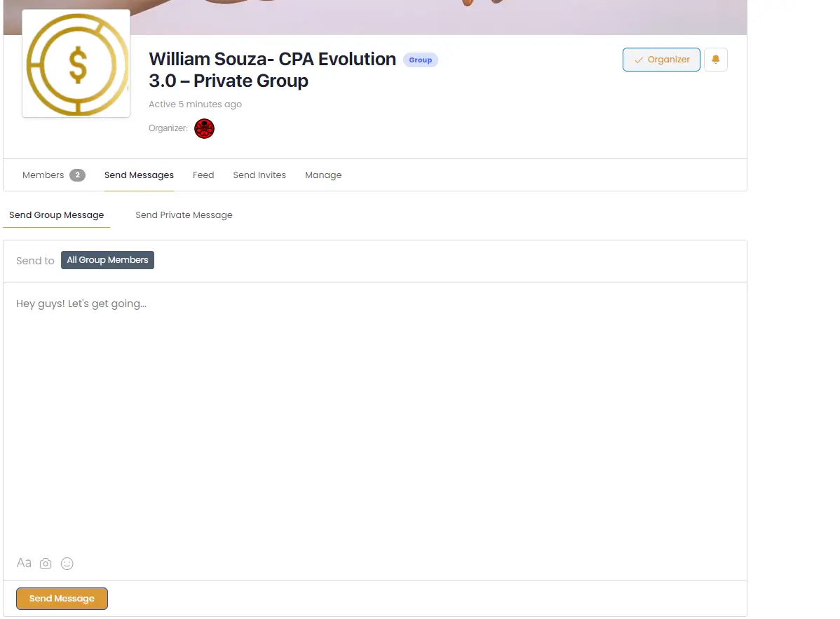Image resolution: width=840 pixels, height=619 pixels.
Task: Switch to the Members tab
Action: click(43, 175)
